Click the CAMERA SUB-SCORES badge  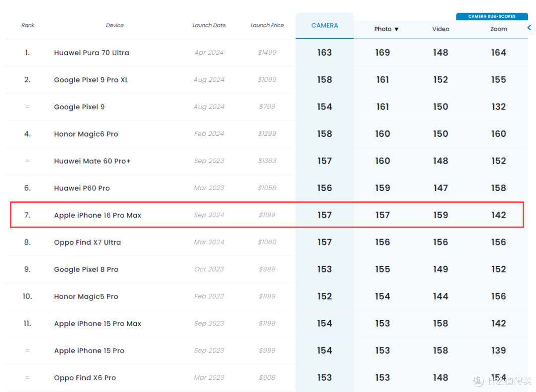491,16
